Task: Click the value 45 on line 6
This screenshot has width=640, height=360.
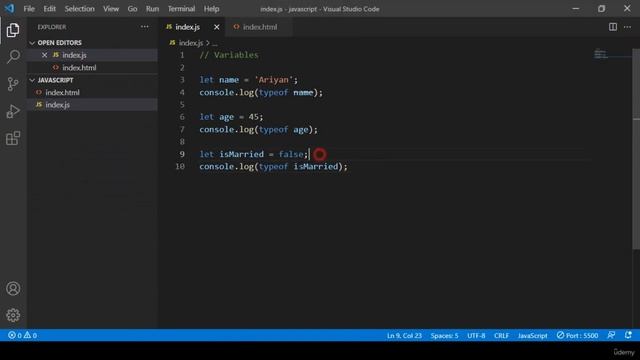Action: [253, 117]
